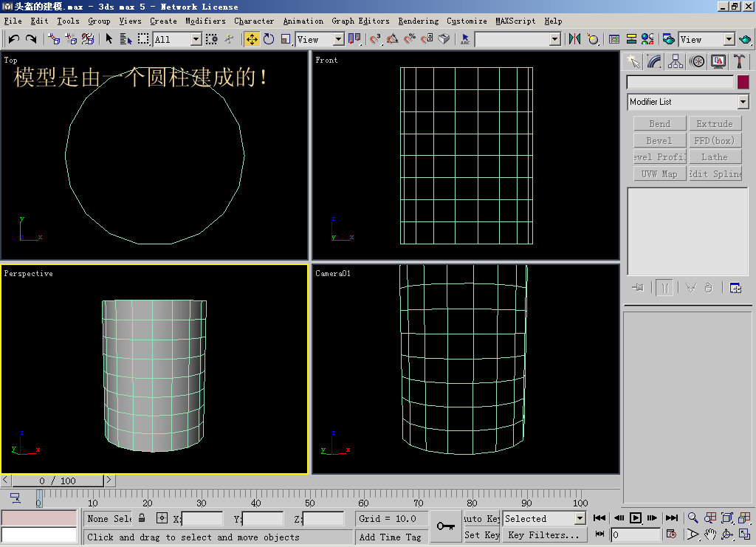756x547 pixels.
Task: Click the Align tool icon
Action: tap(593, 39)
